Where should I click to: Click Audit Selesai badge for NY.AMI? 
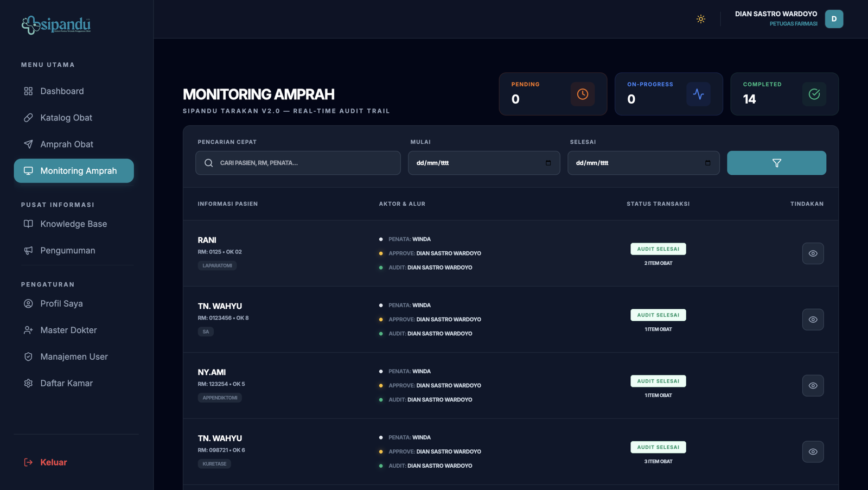coord(658,381)
